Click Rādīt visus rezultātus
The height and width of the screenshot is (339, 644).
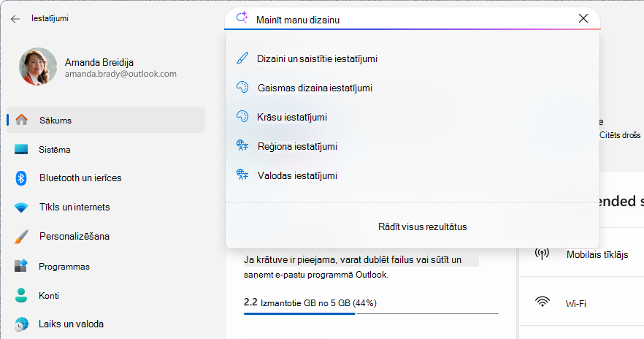pyautogui.click(x=422, y=226)
